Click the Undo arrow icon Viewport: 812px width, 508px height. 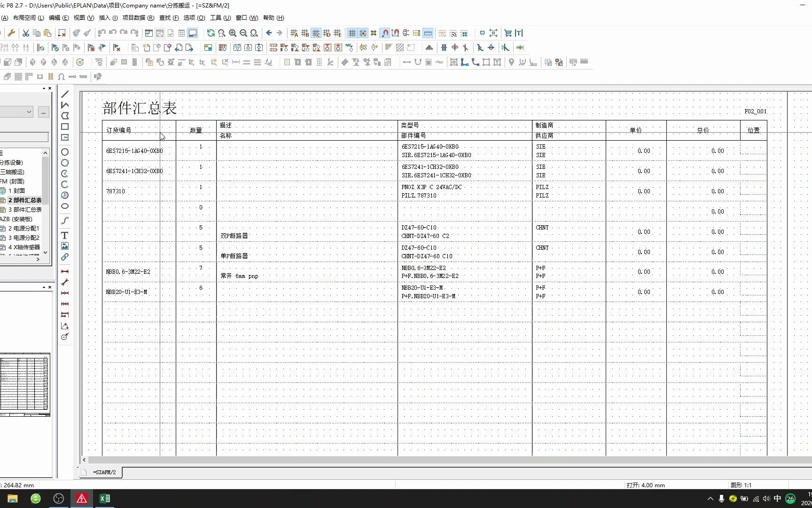102,33
